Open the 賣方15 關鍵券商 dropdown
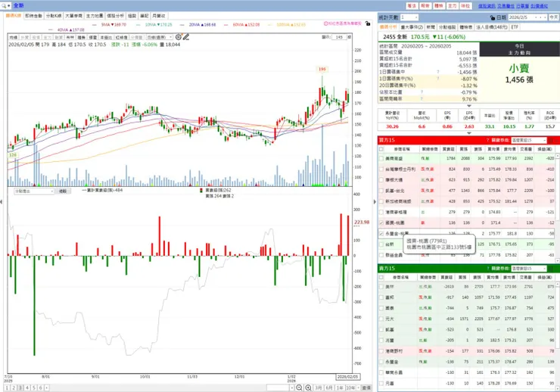The image size is (560, 392). [528, 268]
